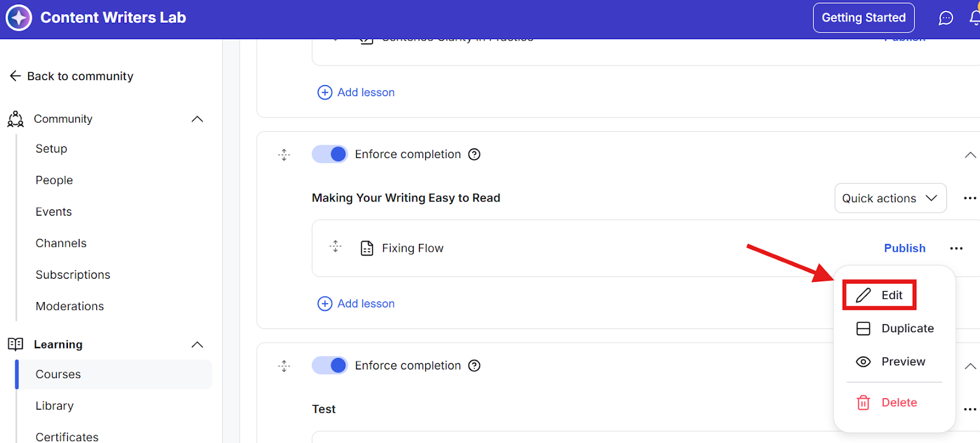Grab the drag handle for Making Your Writing section
980x443 pixels.
coord(284,154)
